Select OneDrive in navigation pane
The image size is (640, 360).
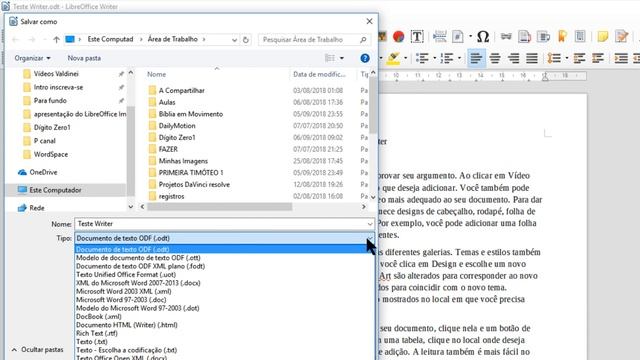coord(43,172)
